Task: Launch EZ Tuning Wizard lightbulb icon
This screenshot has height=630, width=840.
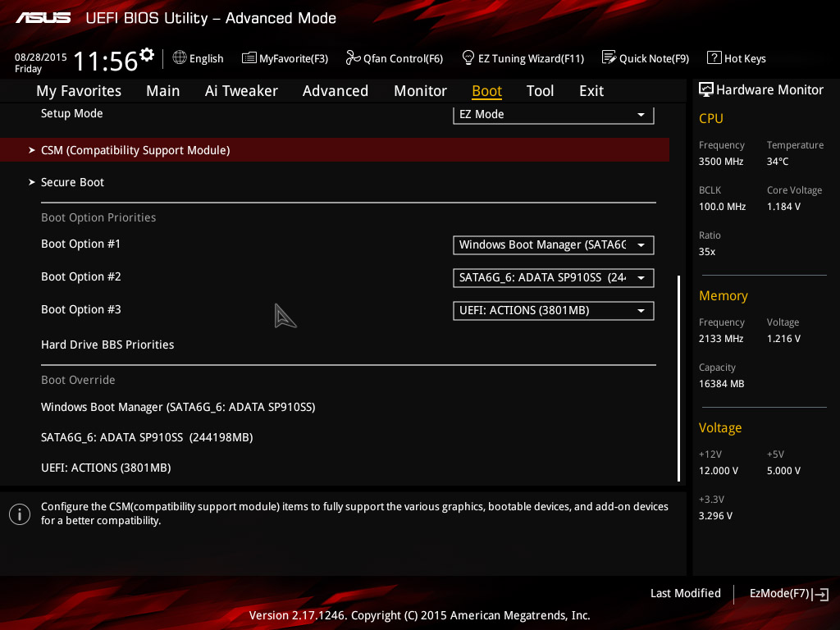Action: tap(468, 58)
